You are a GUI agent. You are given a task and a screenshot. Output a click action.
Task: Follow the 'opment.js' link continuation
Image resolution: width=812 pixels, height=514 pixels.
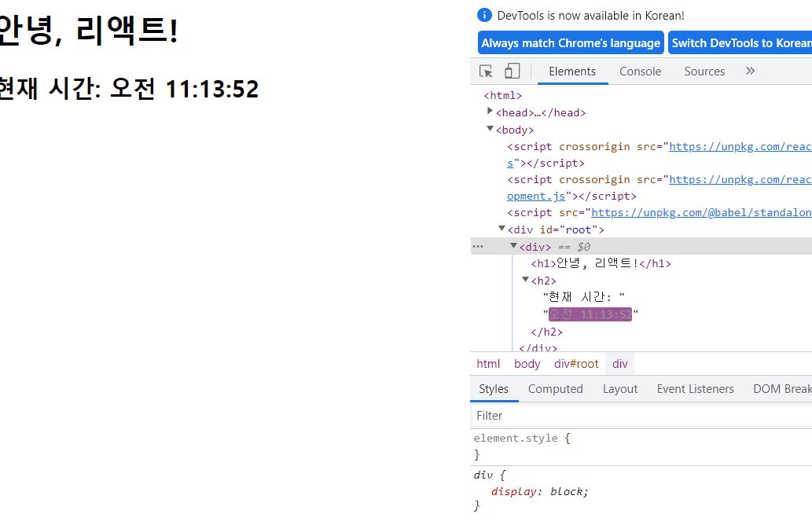[536, 196]
